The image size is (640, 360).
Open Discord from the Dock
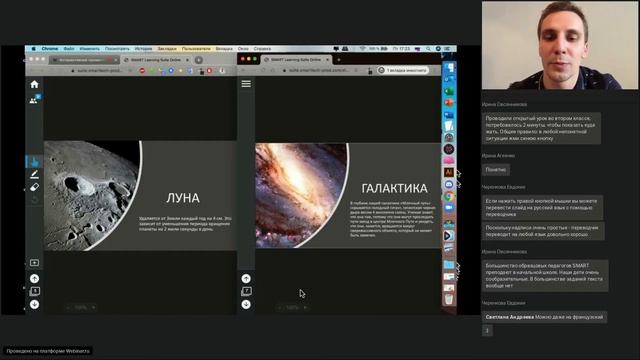[449, 184]
